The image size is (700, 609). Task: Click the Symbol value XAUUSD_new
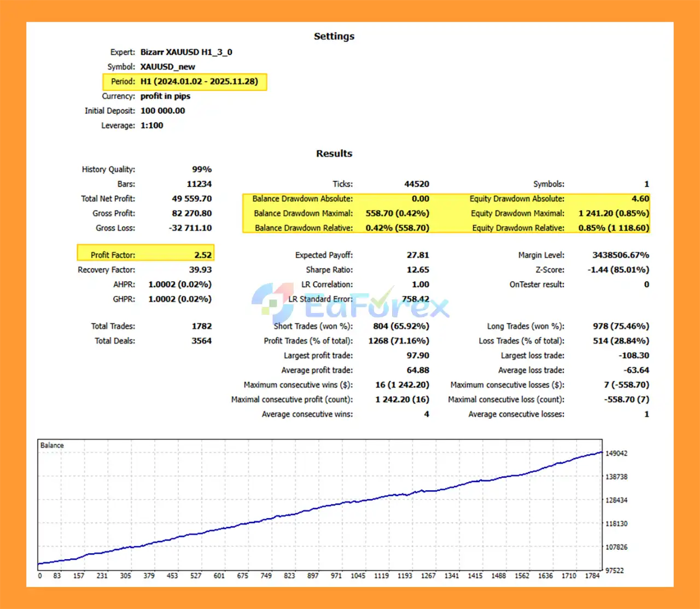click(167, 67)
